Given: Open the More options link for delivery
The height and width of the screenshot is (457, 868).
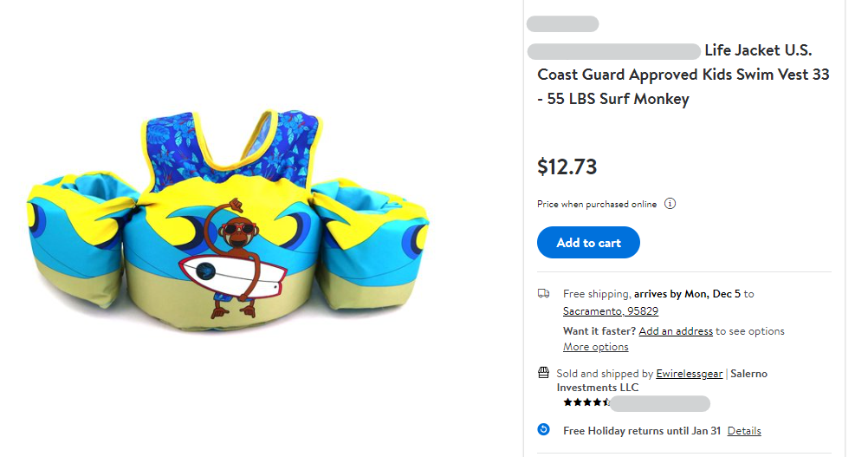Looking at the screenshot, I should (x=595, y=347).
